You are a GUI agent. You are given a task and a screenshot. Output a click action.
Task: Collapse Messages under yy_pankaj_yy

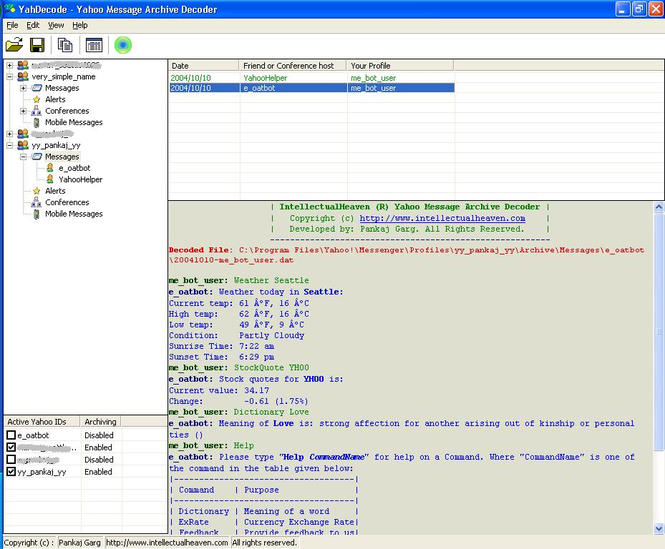tap(23, 157)
